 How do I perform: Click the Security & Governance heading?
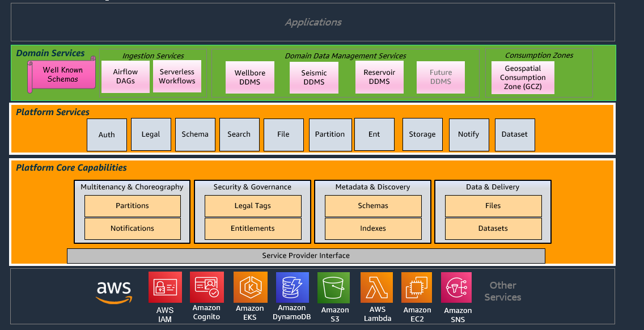[252, 187]
